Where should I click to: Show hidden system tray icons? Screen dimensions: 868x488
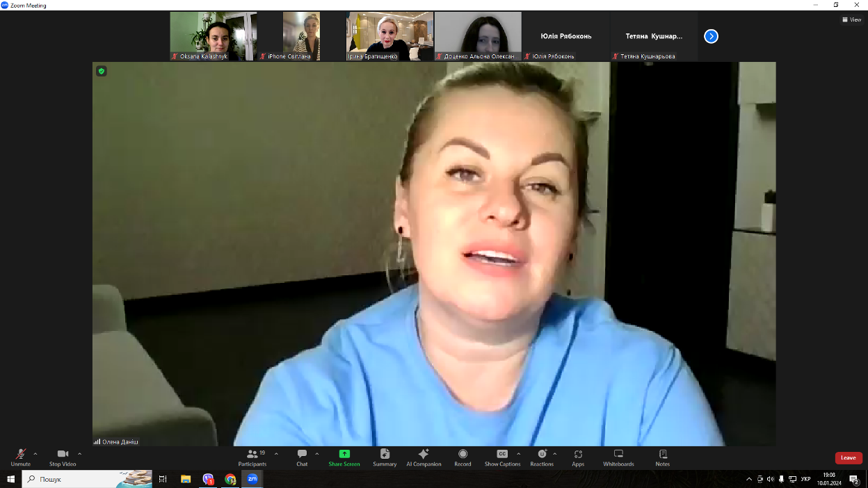(x=749, y=479)
